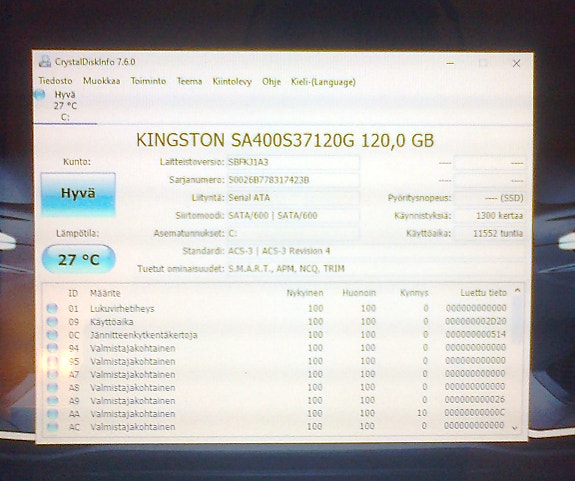Click the scroll up arrow of attribute list
This screenshot has width=575, height=481.
[517, 291]
